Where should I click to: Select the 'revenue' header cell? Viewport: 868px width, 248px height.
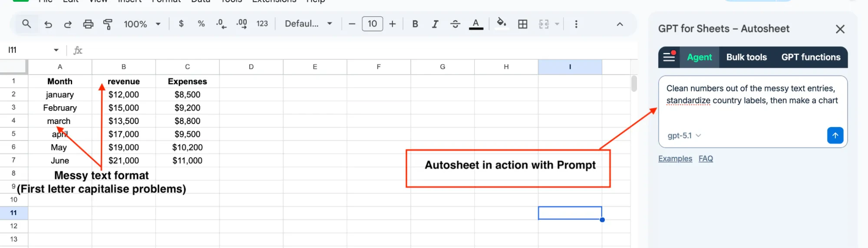pos(124,82)
